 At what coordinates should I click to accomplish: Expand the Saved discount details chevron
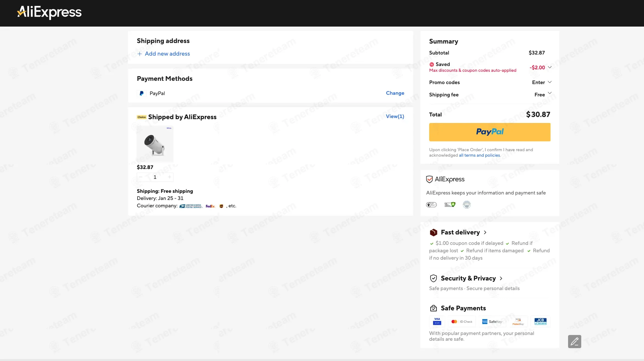pos(550,67)
